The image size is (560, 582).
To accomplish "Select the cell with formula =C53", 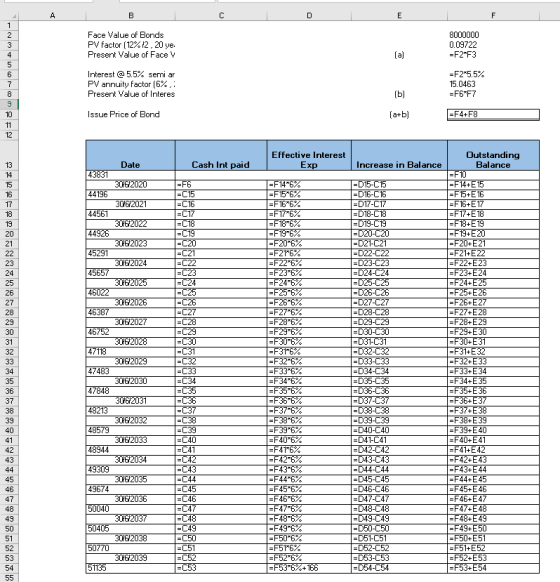I will coord(221,568).
